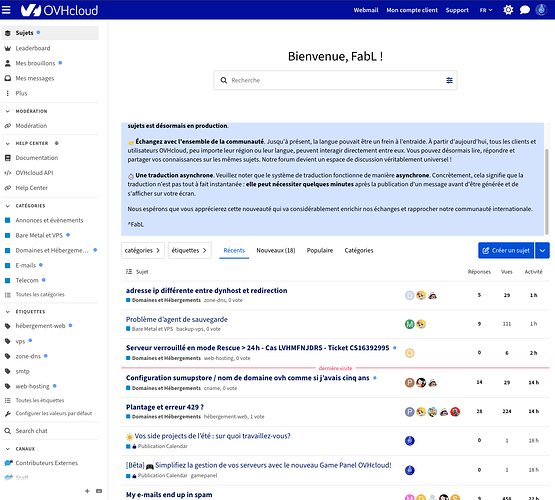Open the settings gear icon in header
This screenshot has width=555, height=500.
tap(508, 10)
